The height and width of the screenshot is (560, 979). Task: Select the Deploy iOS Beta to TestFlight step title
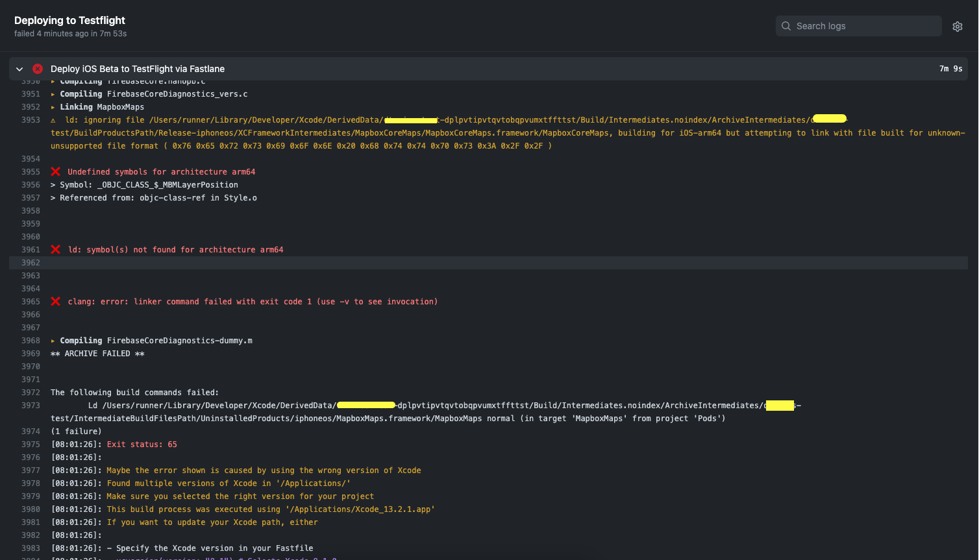(137, 68)
